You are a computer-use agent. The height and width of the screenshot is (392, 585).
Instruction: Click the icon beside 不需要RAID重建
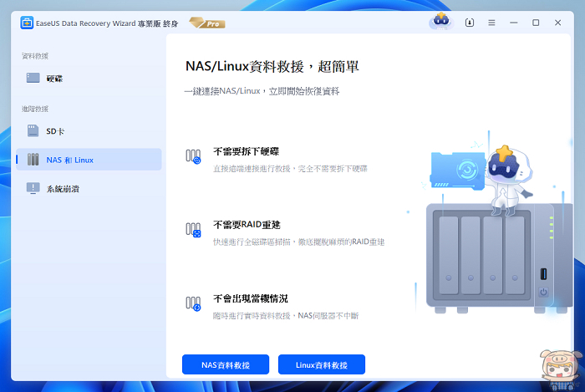(x=193, y=229)
